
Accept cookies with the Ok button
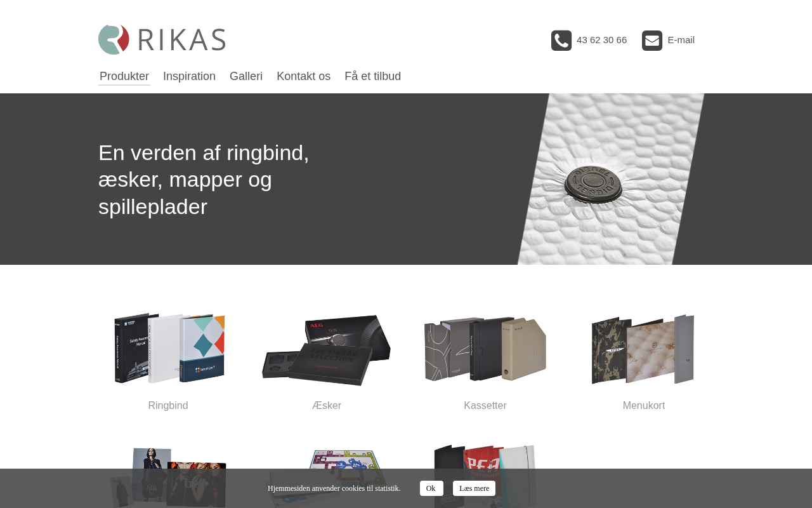431,488
